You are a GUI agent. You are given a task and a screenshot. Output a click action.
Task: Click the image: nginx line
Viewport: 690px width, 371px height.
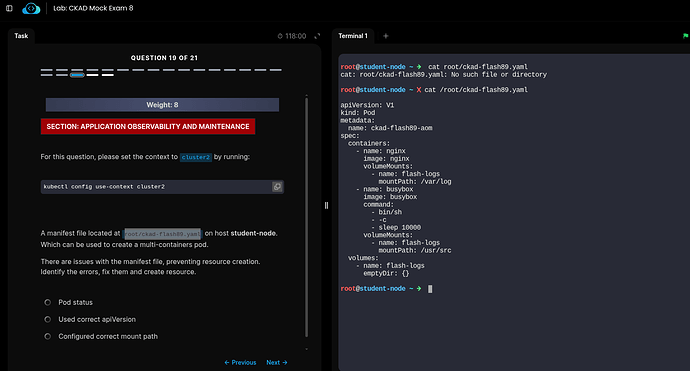[x=386, y=158]
